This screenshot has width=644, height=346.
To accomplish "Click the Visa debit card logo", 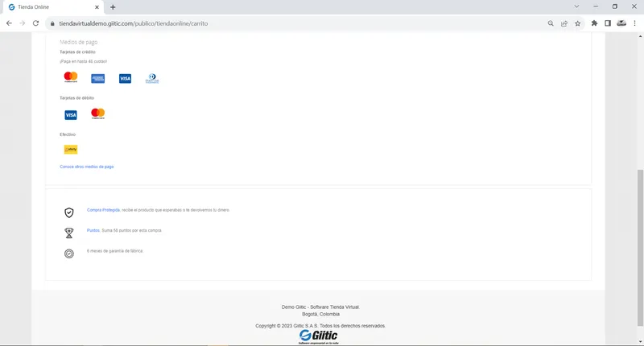I will click(x=71, y=115).
